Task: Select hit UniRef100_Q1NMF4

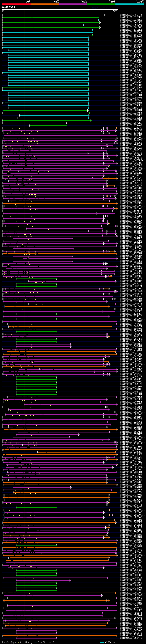Action: 131,113
